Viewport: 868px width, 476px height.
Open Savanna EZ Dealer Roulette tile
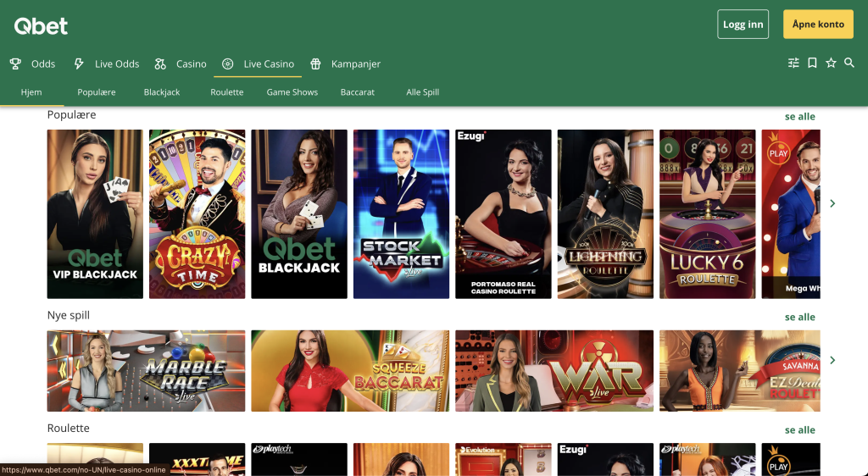click(x=739, y=371)
